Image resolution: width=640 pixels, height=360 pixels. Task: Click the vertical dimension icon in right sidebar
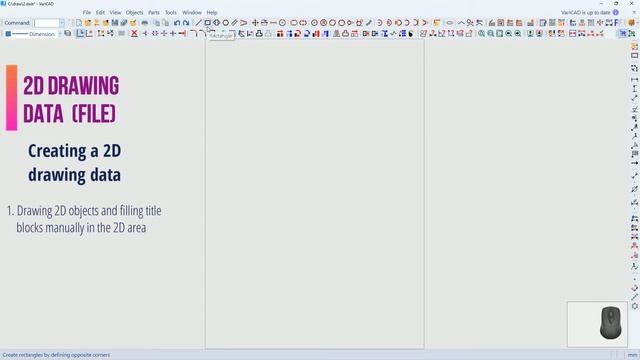point(634,89)
